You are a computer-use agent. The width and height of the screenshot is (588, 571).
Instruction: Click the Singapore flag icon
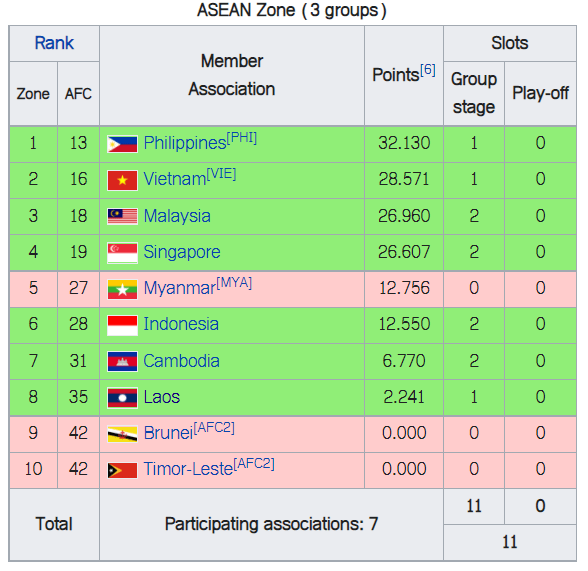click(x=122, y=253)
